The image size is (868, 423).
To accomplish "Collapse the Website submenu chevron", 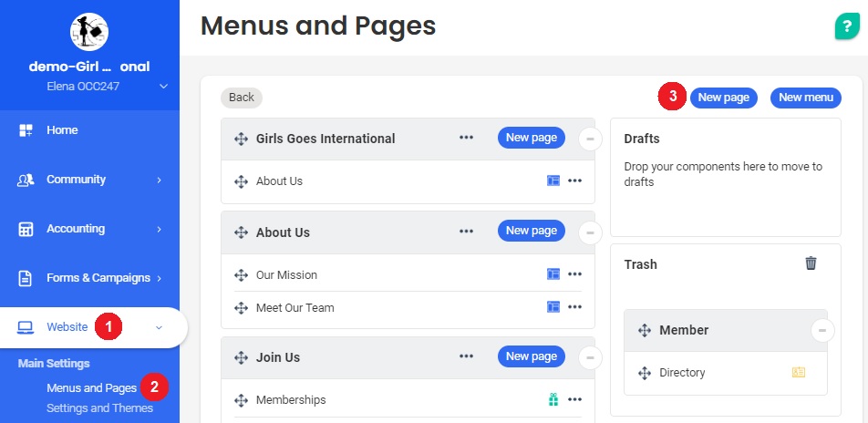I will pyautogui.click(x=159, y=328).
